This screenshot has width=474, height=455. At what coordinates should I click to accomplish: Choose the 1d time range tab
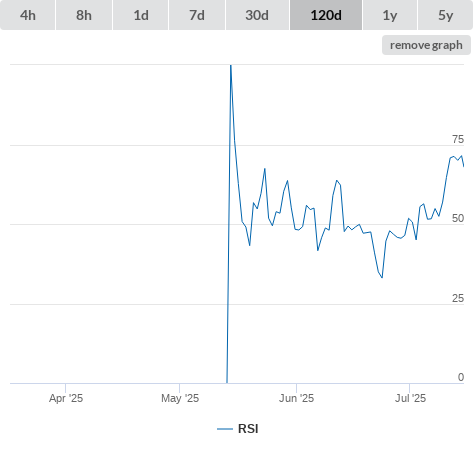pos(141,15)
